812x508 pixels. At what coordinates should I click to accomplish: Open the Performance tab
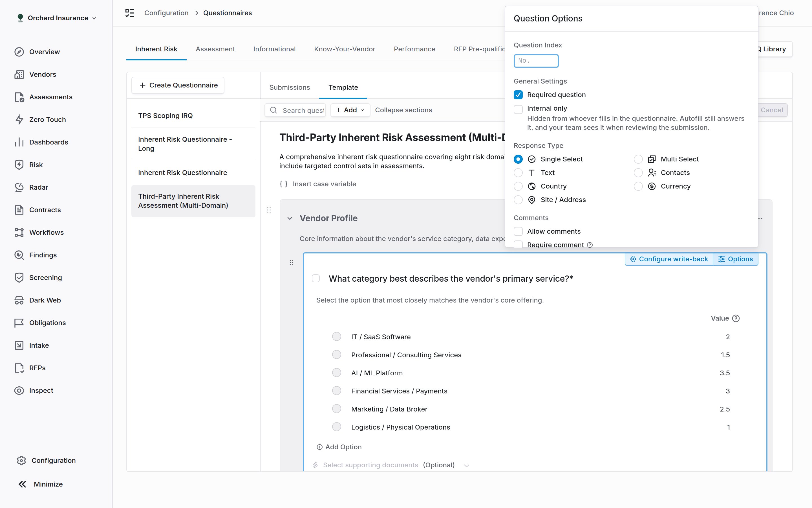coord(414,49)
